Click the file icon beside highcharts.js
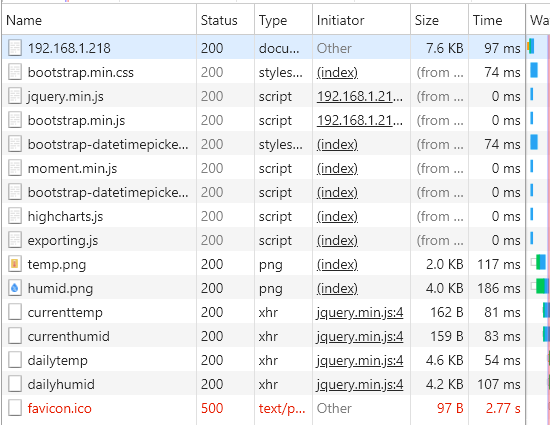This screenshot has width=550, height=425. click(x=15, y=216)
